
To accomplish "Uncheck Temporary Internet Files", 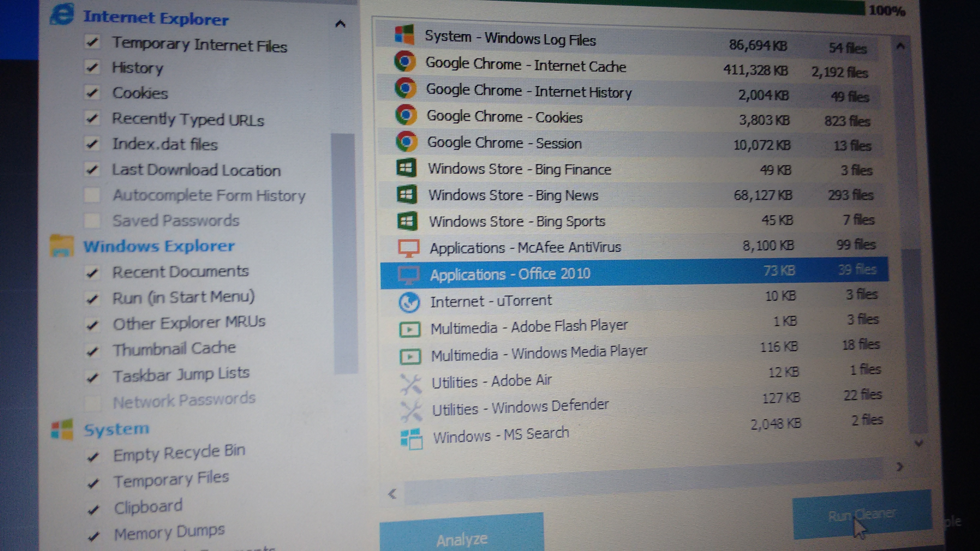I will point(92,41).
